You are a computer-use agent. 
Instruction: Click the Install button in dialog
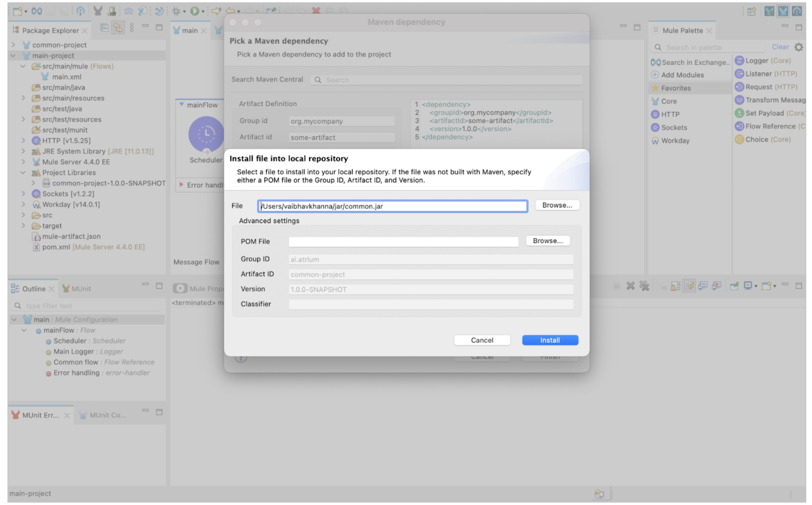pos(550,340)
